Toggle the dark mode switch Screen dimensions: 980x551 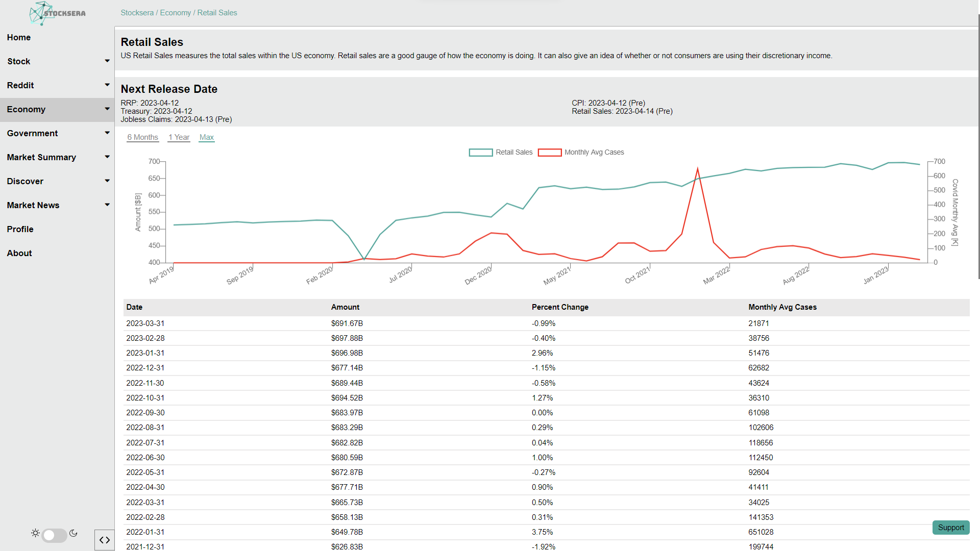coord(54,535)
